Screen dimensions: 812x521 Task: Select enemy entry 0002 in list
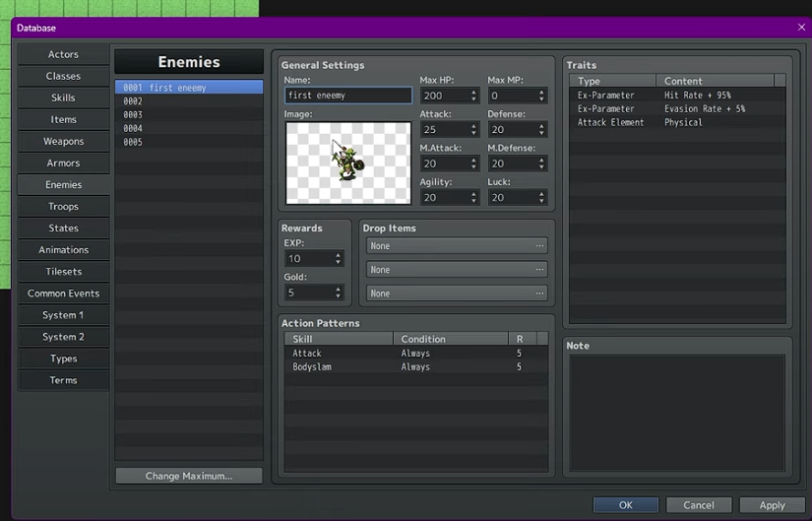188,101
